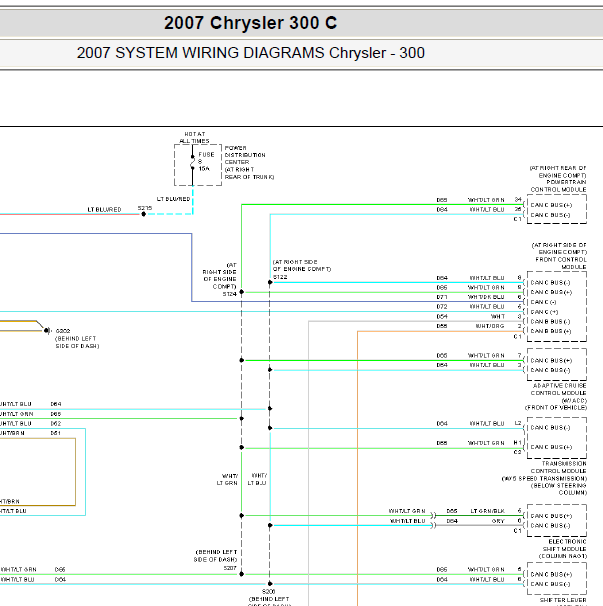Select the Power Distribution Center label text
This screenshot has width=603, height=606.
click(x=249, y=162)
